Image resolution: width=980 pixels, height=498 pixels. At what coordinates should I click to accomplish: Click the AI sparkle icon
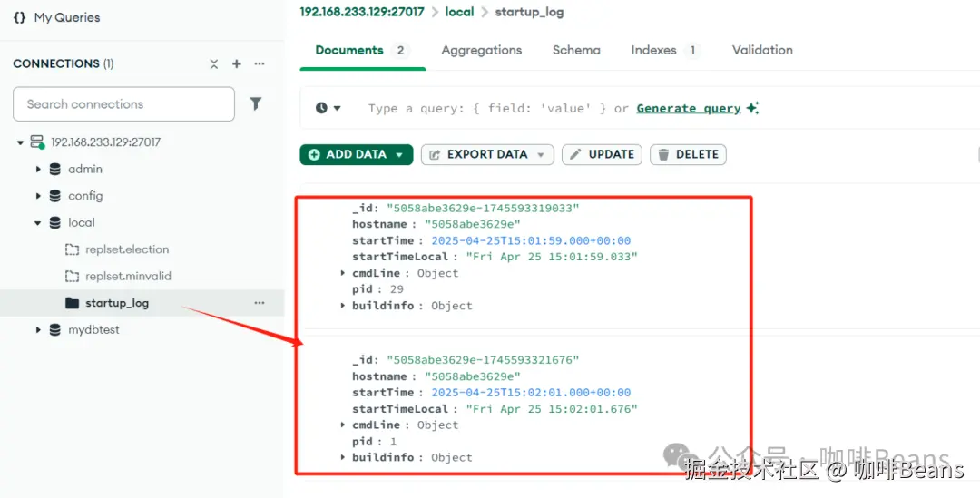(752, 108)
